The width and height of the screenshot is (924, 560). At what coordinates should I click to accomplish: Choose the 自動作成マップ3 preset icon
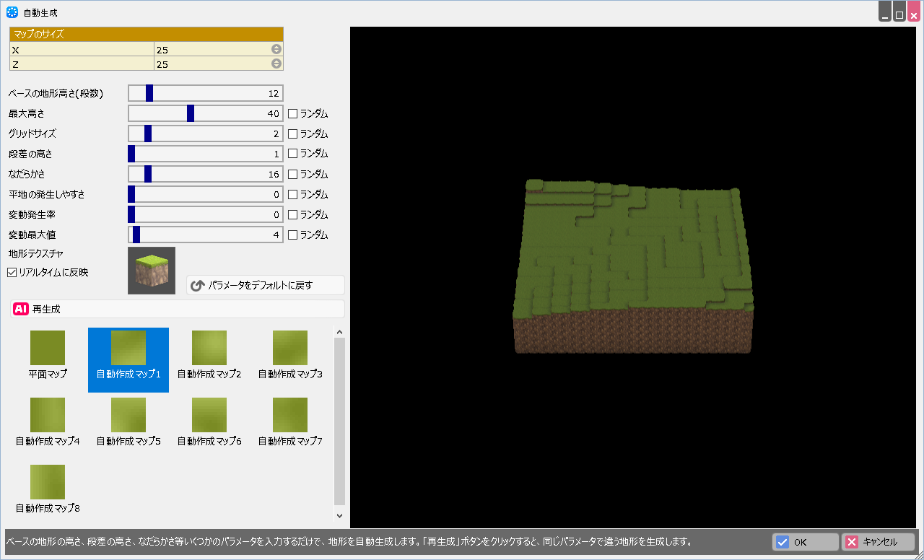290,348
